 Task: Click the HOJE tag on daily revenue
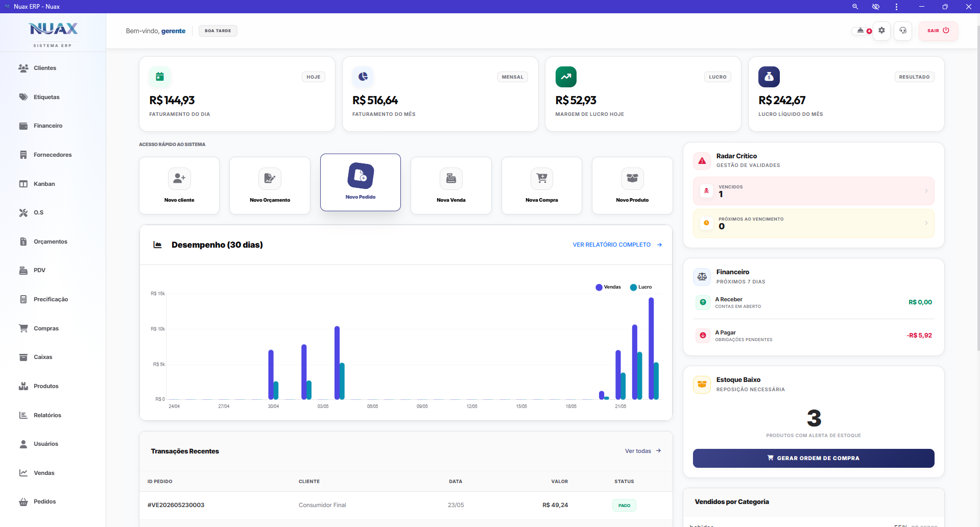tap(314, 77)
